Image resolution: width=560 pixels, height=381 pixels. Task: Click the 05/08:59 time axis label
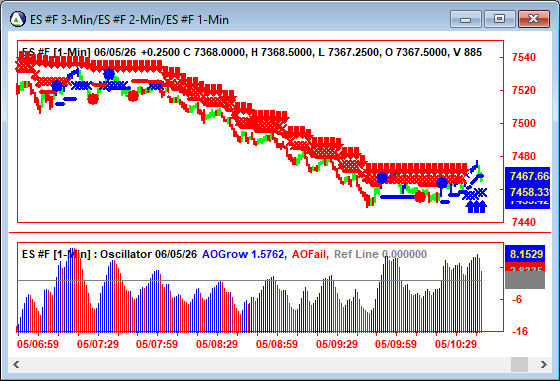277,344
